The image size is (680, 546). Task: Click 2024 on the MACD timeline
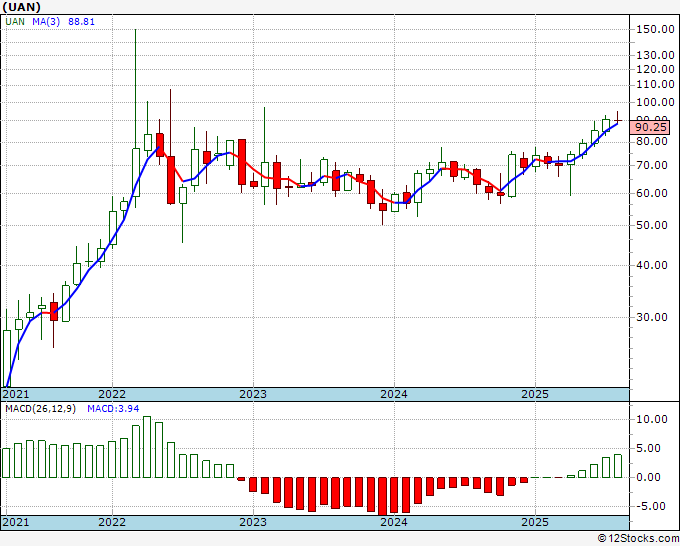[394, 522]
